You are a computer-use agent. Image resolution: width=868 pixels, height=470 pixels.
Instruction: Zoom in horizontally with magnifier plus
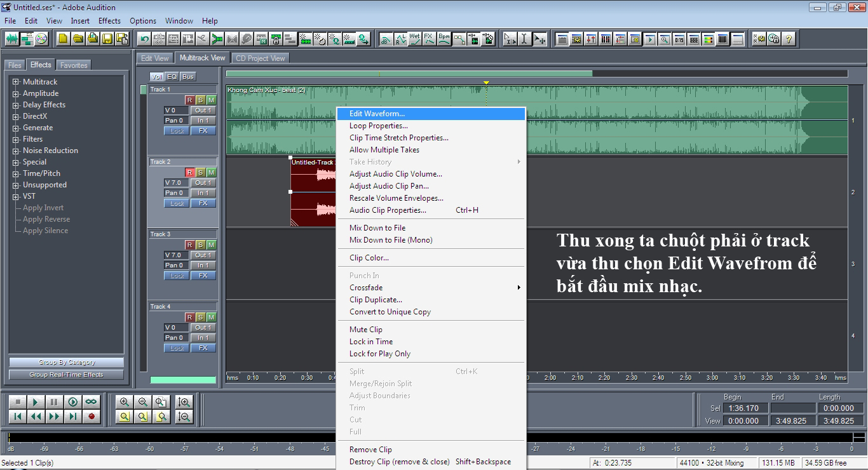tap(125, 402)
